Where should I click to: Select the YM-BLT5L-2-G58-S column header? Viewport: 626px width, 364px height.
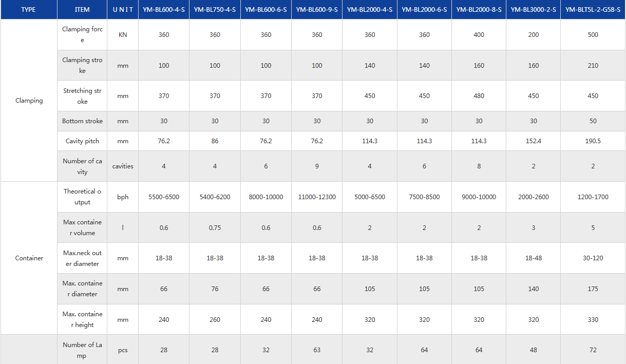point(593,10)
